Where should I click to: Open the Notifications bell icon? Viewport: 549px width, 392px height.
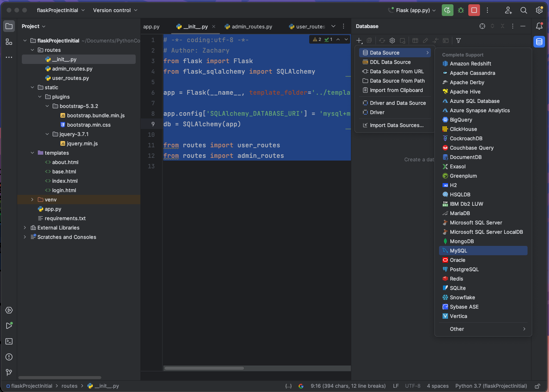pyautogui.click(x=539, y=26)
